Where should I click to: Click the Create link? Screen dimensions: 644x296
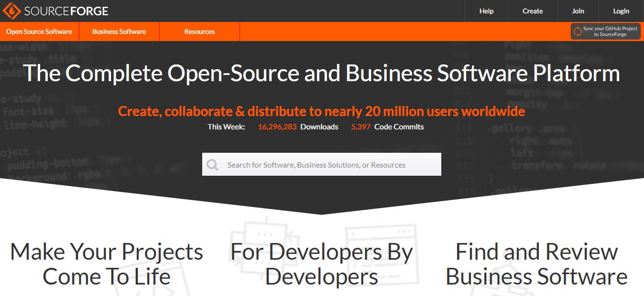click(533, 11)
